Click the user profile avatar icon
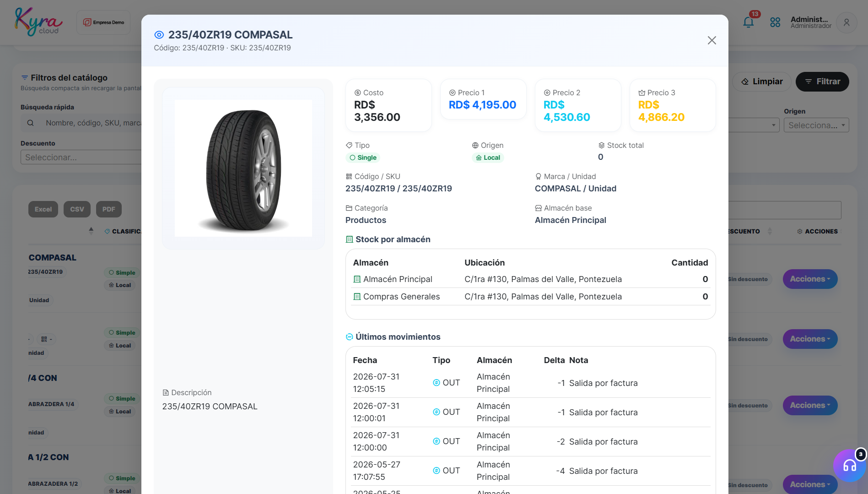This screenshot has height=494, width=868. [x=846, y=22]
